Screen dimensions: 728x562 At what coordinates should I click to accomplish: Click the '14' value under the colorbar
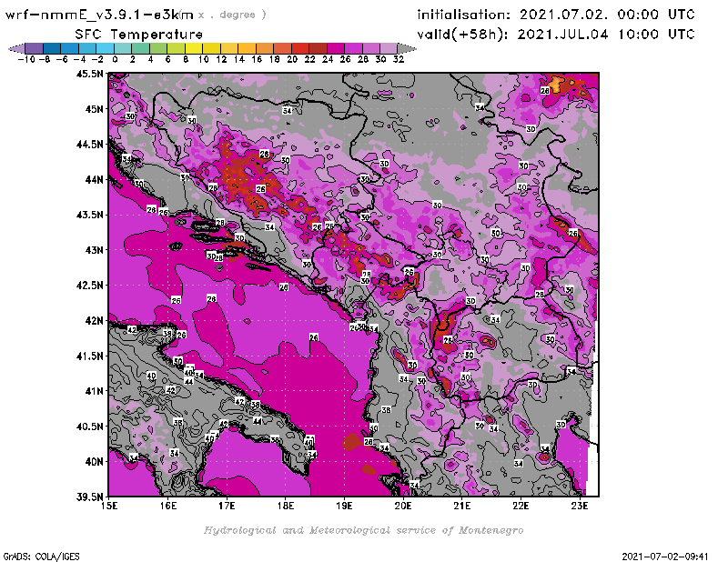coord(238,59)
